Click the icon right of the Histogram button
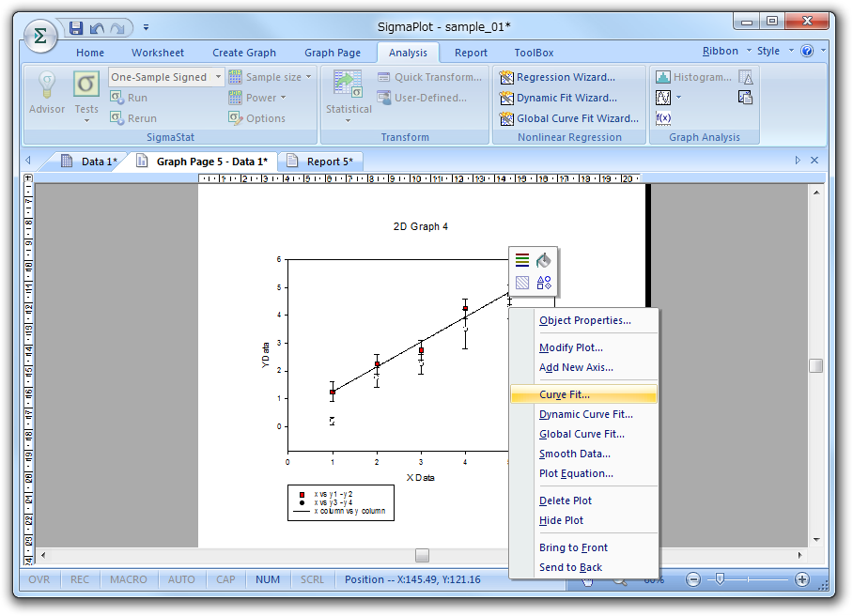 pyautogui.click(x=745, y=77)
